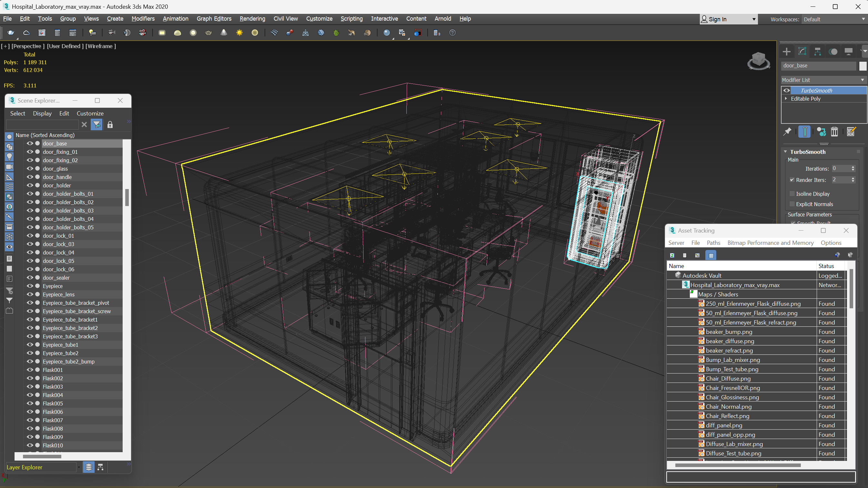Toggle the filter button in Scene Explorer
Viewport: 868px width, 488px height.
(97, 124)
